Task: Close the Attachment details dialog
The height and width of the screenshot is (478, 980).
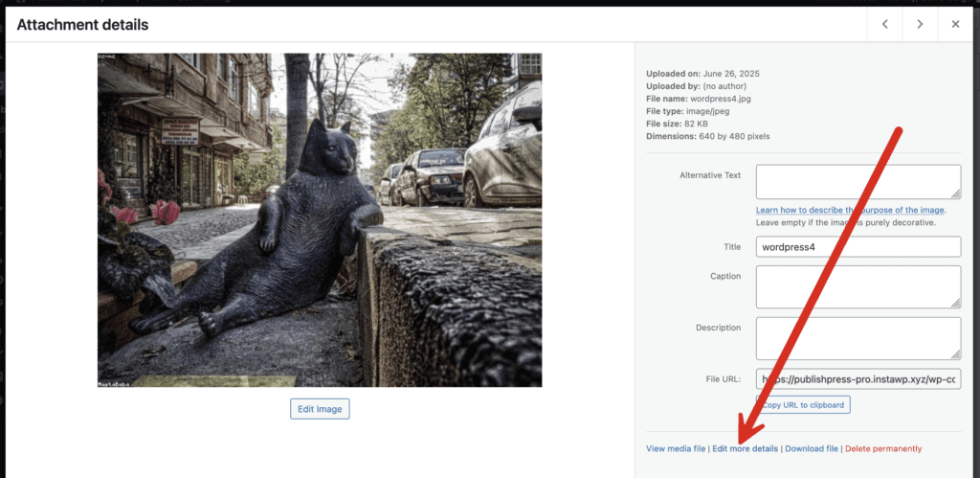Action: (x=955, y=24)
